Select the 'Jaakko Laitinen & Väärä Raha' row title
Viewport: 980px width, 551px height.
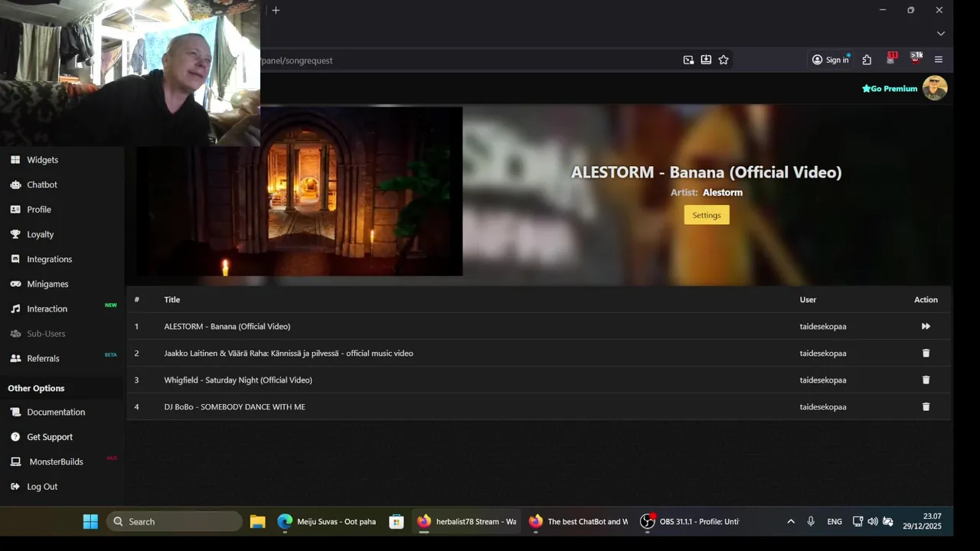click(x=289, y=353)
